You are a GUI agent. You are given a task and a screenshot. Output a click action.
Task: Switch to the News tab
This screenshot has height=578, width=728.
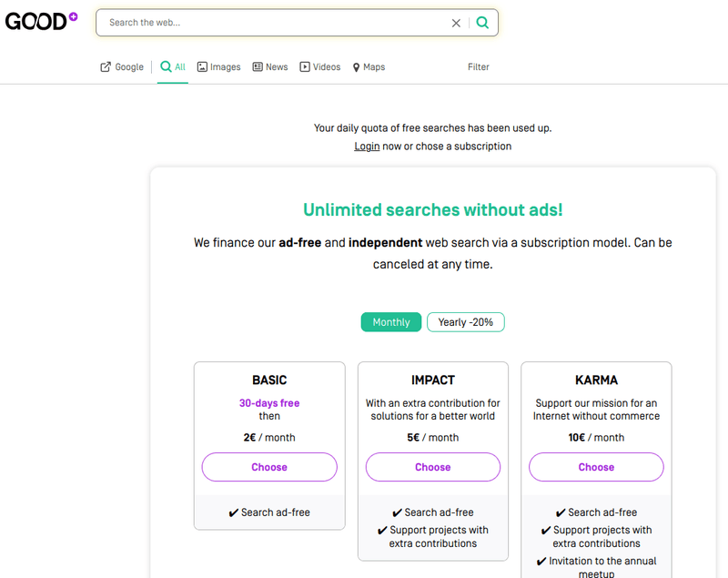(x=269, y=66)
